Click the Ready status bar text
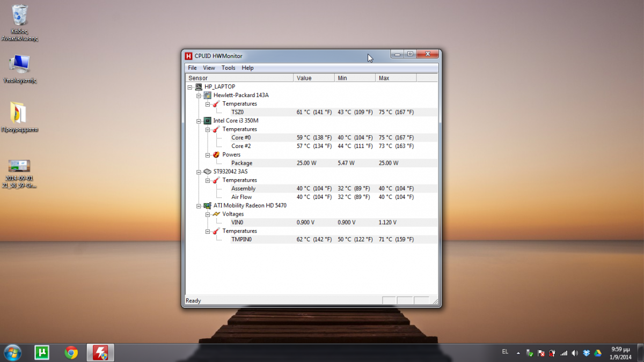644x362 pixels. pyautogui.click(x=193, y=301)
